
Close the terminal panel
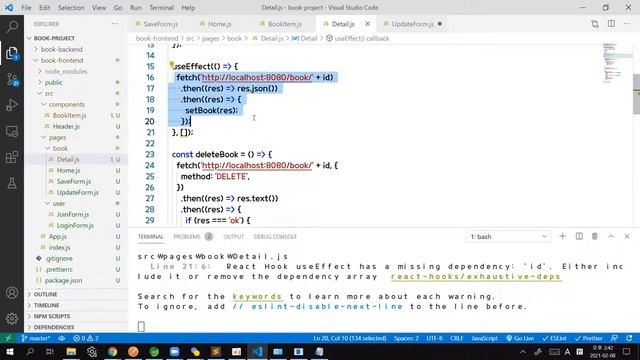627,236
